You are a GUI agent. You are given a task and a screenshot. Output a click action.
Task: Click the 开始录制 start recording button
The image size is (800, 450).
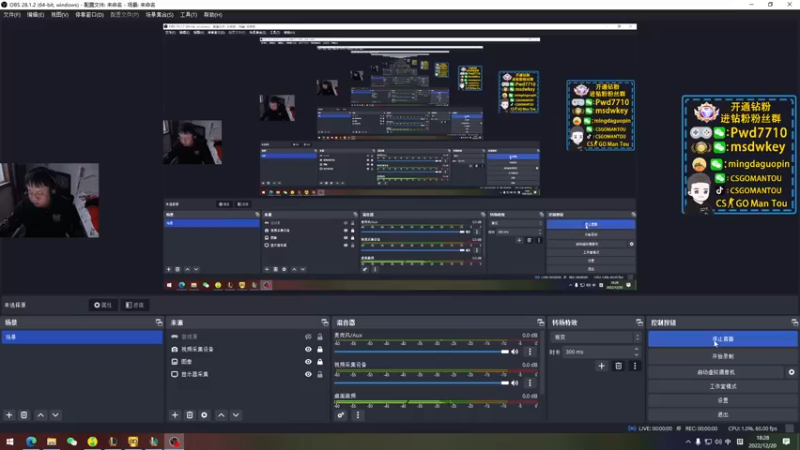(x=722, y=356)
